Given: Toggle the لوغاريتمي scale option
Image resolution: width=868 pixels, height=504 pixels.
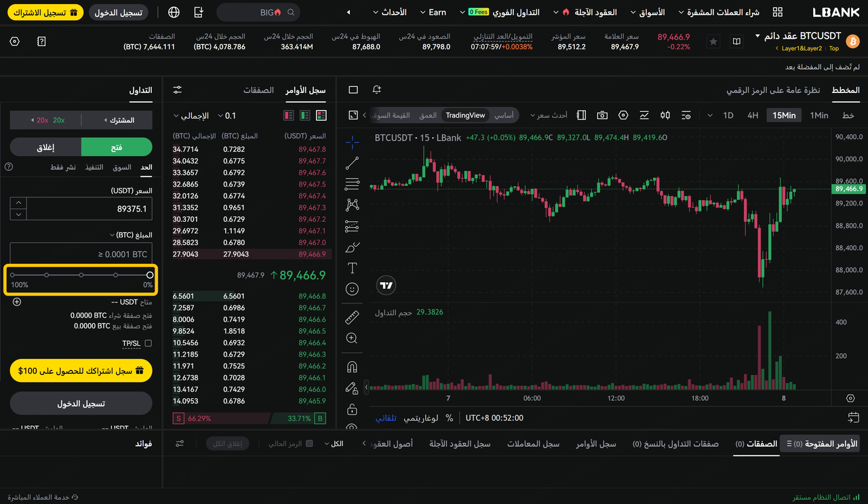Looking at the screenshot, I should [x=421, y=418].
